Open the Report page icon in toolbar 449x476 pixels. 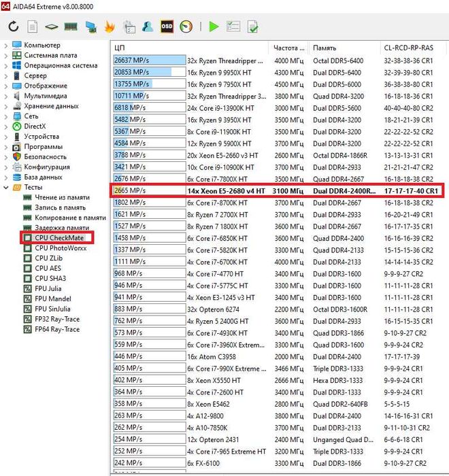click(x=33, y=27)
